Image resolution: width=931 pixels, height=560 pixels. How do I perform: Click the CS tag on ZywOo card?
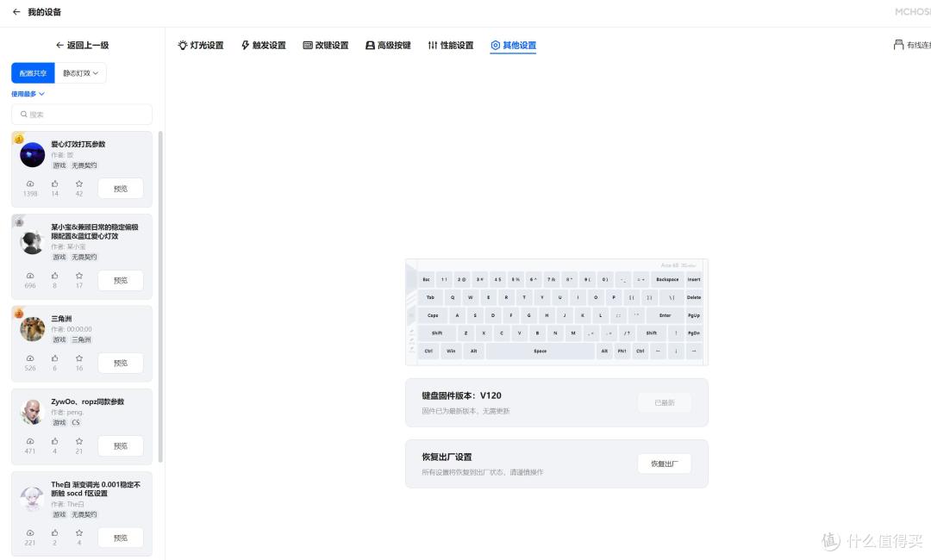[75, 423]
